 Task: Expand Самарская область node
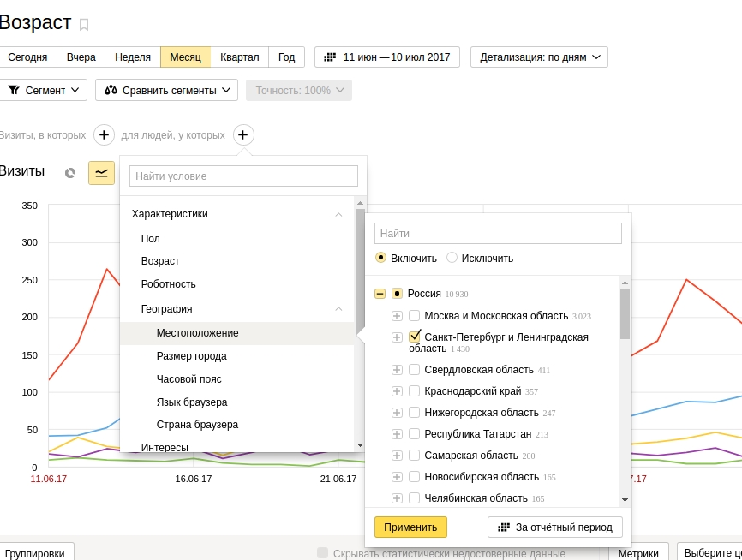tap(397, 456)
